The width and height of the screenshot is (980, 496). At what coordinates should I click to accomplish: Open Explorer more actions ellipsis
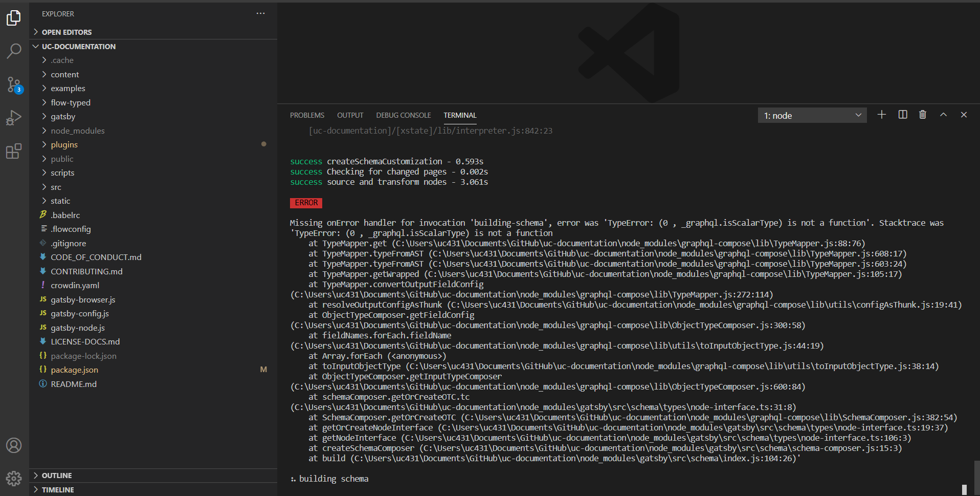click(261, 14)
